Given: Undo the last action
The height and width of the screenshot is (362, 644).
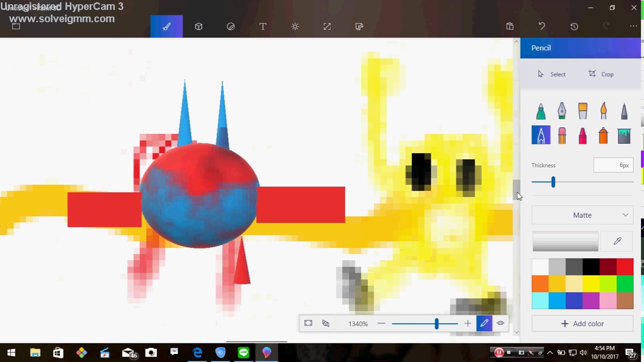Looking at the screenshot, I should point(542,27).
